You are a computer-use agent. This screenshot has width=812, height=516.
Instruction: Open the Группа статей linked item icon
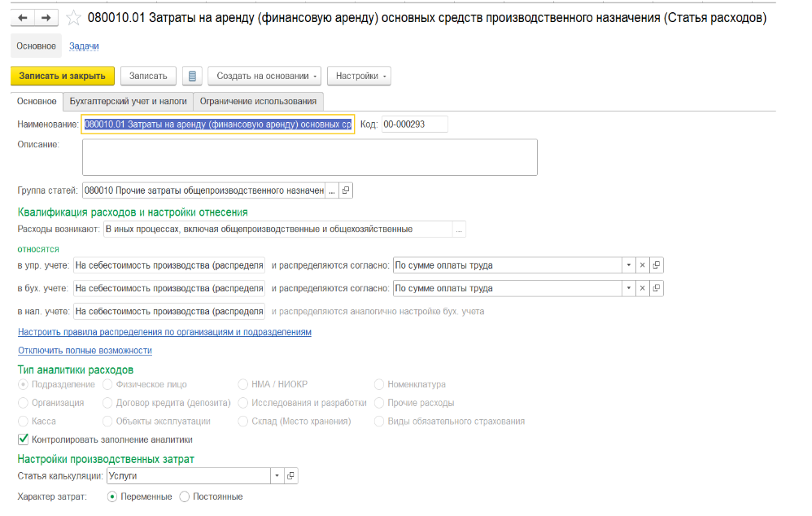[x=346, y=190]
